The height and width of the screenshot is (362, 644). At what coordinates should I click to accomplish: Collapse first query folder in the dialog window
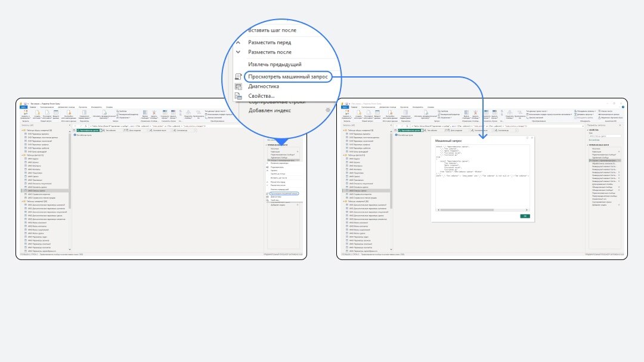344,130
